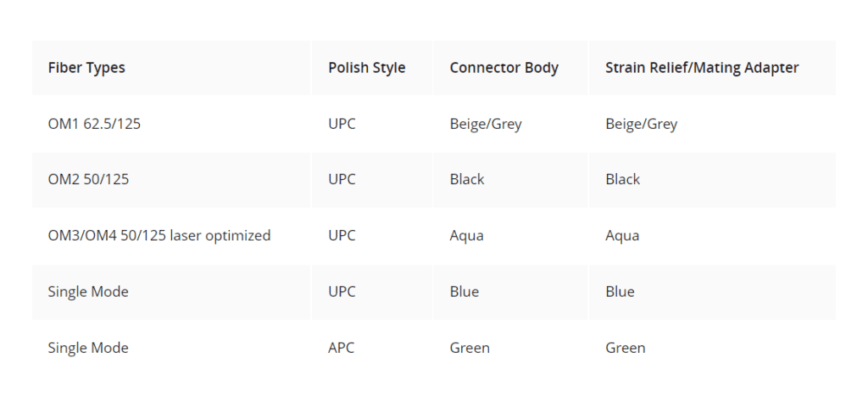The height and width of the screenshot is (403, 868).
Task: Click UPC in the OM2 50/125 row
Action: coord(342,180)
